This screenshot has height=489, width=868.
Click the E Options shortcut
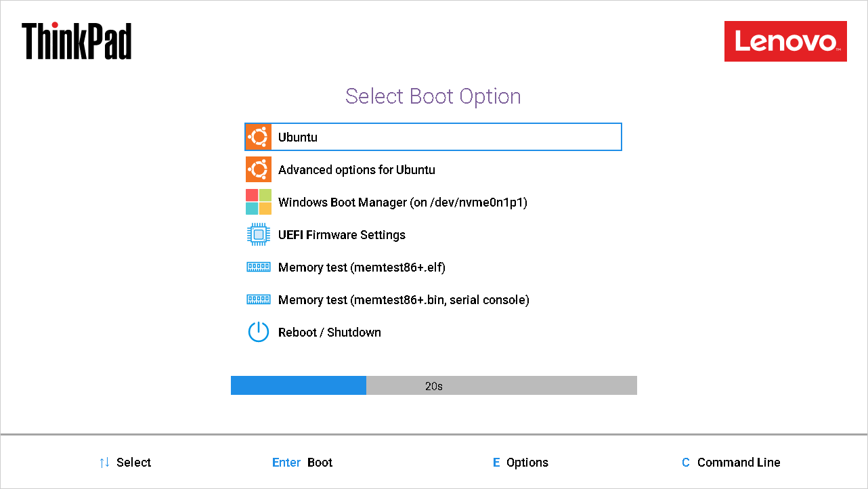(x=521, y=463)
